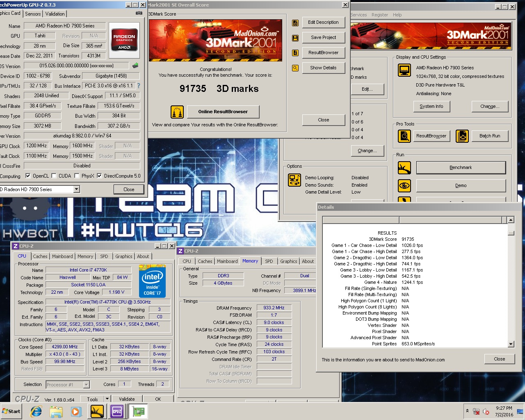Click the Options demo settings icon

294,180
